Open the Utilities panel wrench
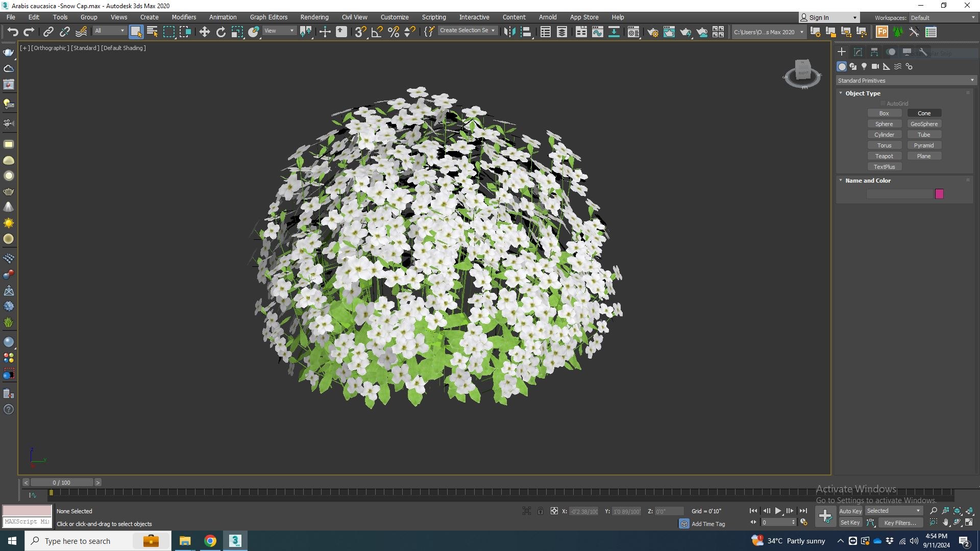Screen dimensions: 980x551 point(923,52)
